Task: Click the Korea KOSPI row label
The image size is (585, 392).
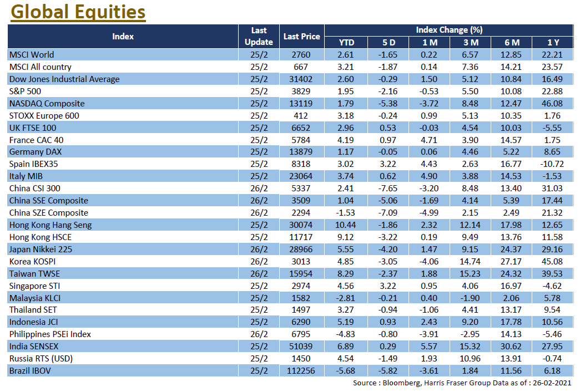Action: click(x=32, y=262)
